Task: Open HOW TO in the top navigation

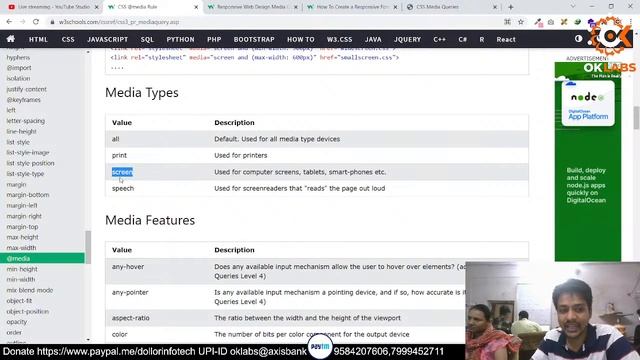Action: [x=301, y=39]
